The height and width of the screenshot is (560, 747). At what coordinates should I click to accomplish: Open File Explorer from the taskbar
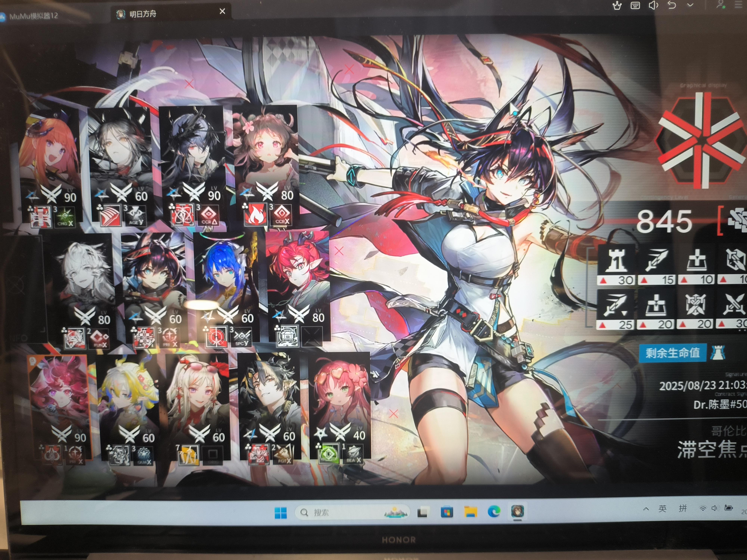(x=470, y=512)
